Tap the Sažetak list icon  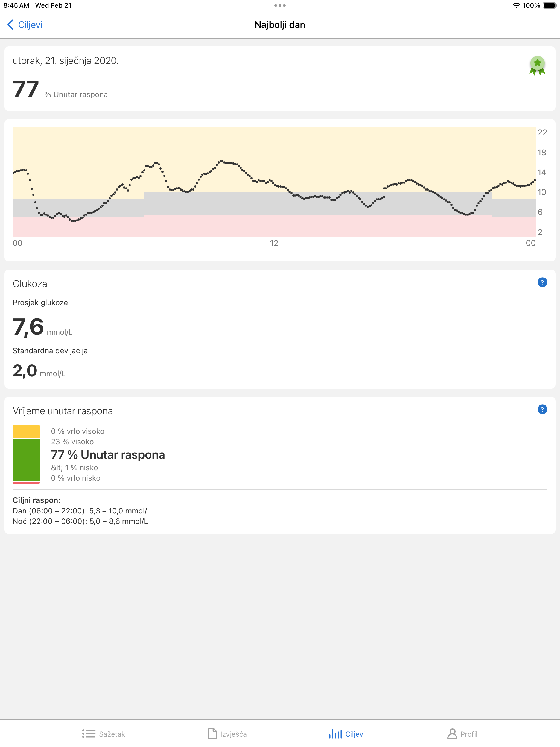click(89, 734)
